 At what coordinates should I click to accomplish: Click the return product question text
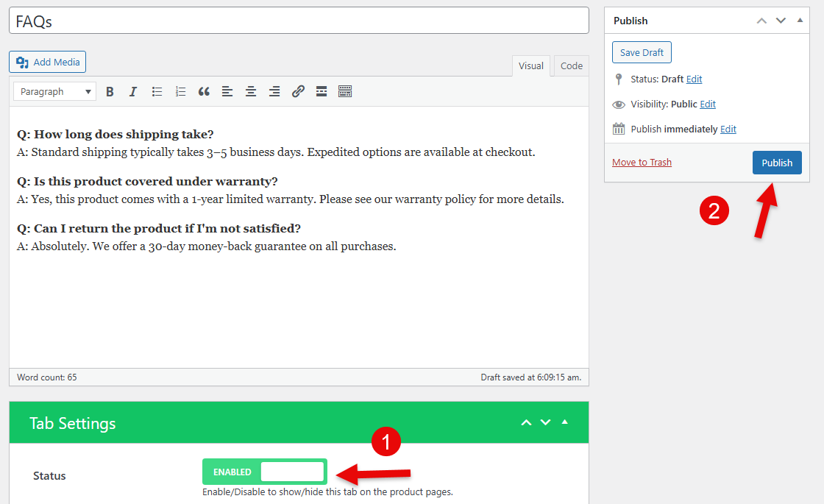click(x=159, y=229)
